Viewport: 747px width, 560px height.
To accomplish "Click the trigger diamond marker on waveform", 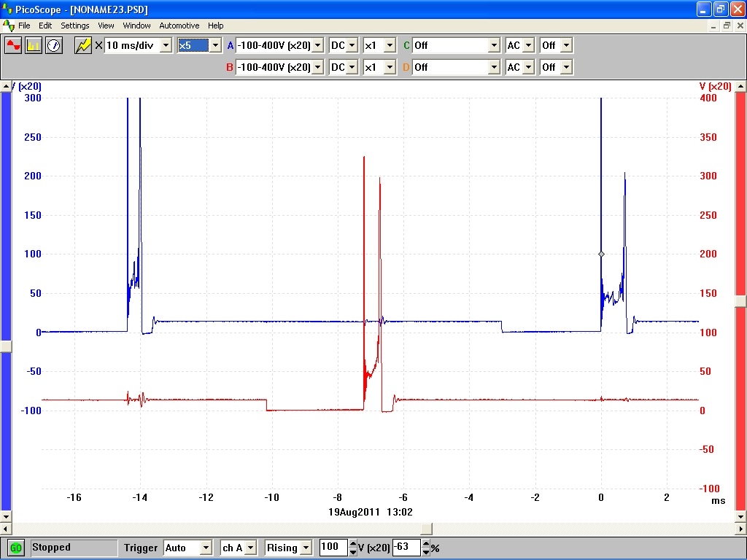I will coord(601,254).
